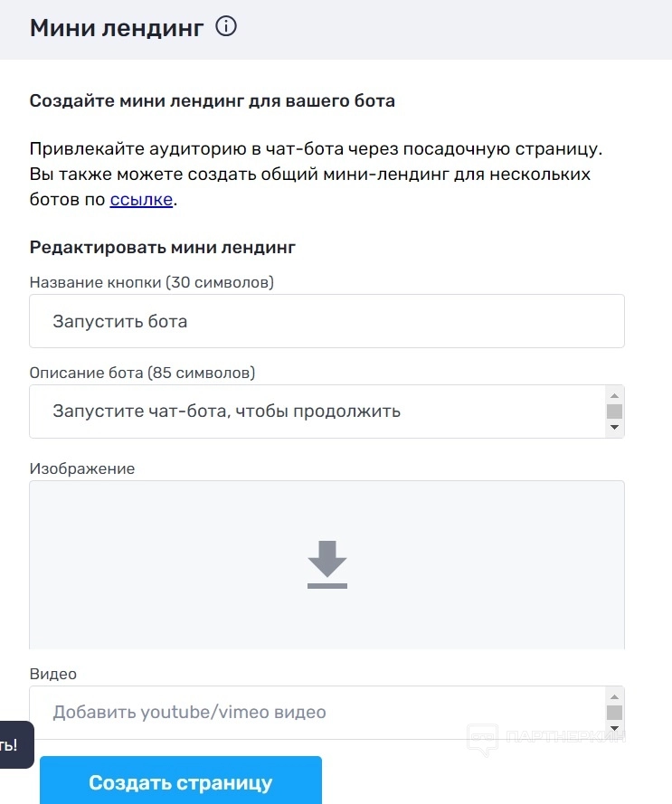672x804 pixels.
Task: Open the ссылке hyperlink
Action: tap(141, 200)
